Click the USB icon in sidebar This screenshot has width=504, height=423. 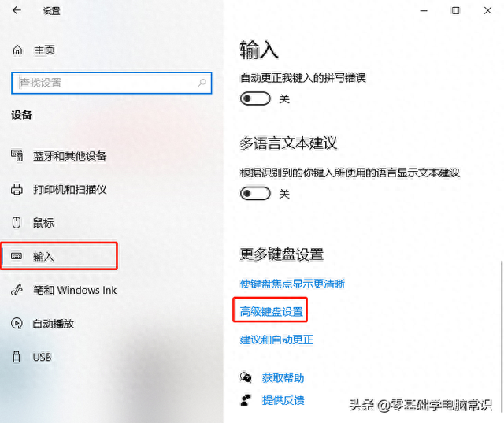tap(17, 357)
